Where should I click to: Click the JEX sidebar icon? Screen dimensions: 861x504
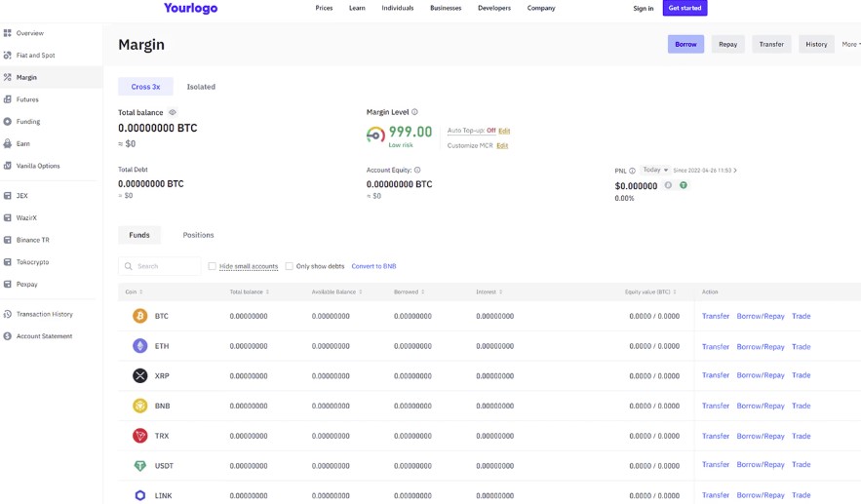7,195
